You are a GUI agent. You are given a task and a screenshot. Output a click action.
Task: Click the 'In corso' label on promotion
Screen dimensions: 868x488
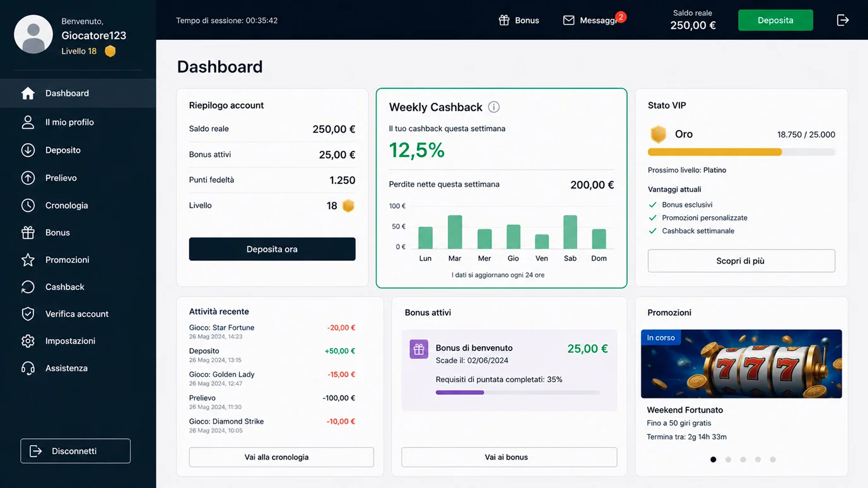[x=660, y=338]
